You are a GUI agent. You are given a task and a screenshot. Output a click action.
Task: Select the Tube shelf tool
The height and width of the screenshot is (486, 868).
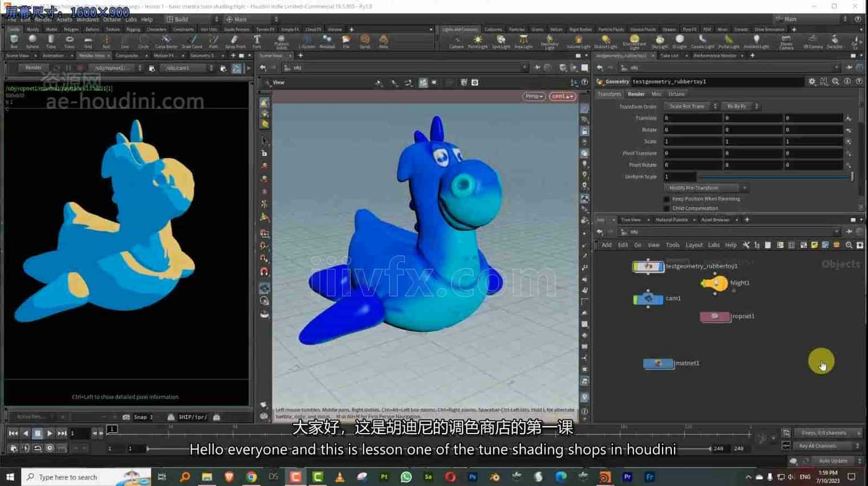click(x=51, y=42)
